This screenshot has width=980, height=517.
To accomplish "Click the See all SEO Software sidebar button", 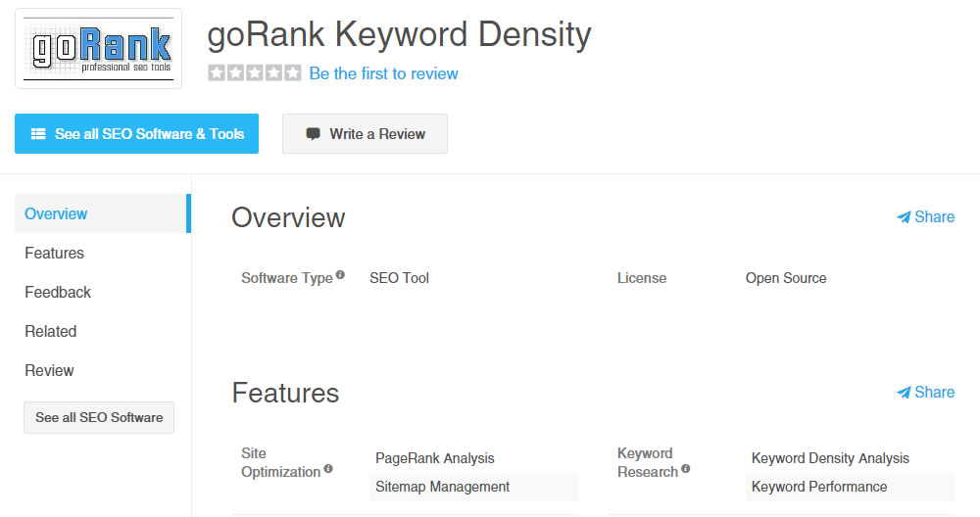I will tap(99, 417).
